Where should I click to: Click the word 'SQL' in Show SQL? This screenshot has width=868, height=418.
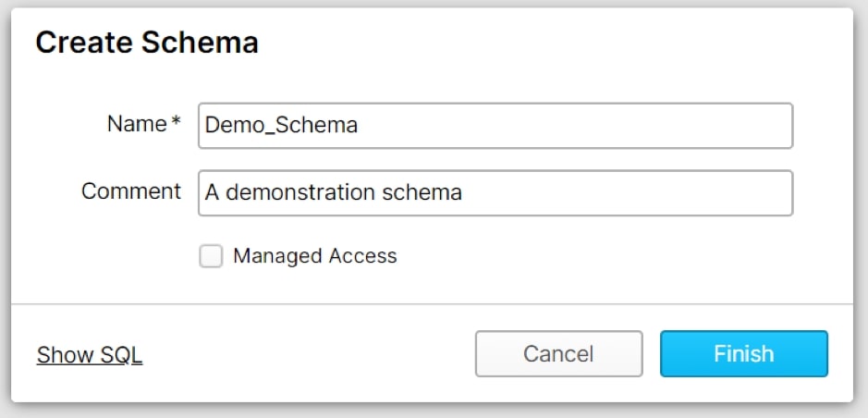pyautogui.click(x=121, y=355)
